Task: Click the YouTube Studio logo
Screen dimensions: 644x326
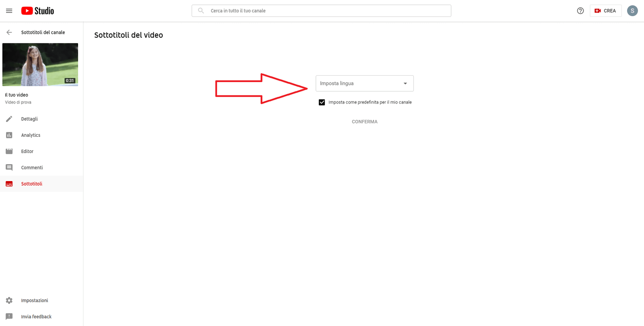Action: pos(37,11)
